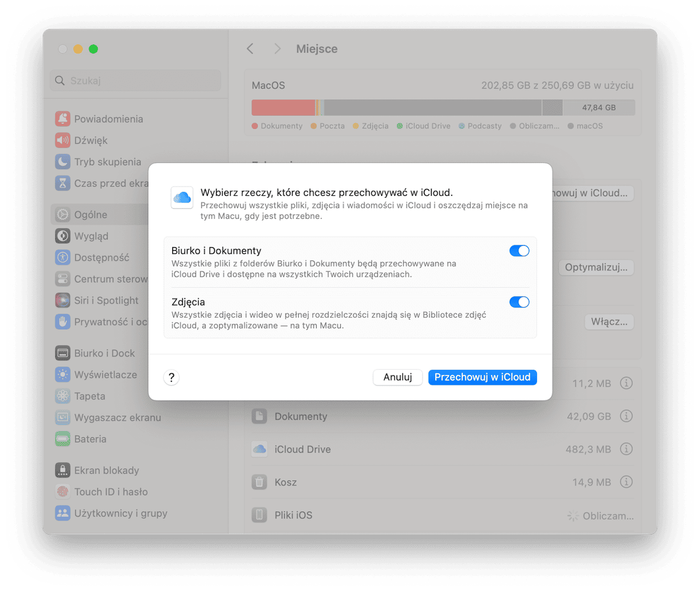Click the Pliki iOS row label
The width and height of the screenshot is (700, 591).
pos(293,515)
